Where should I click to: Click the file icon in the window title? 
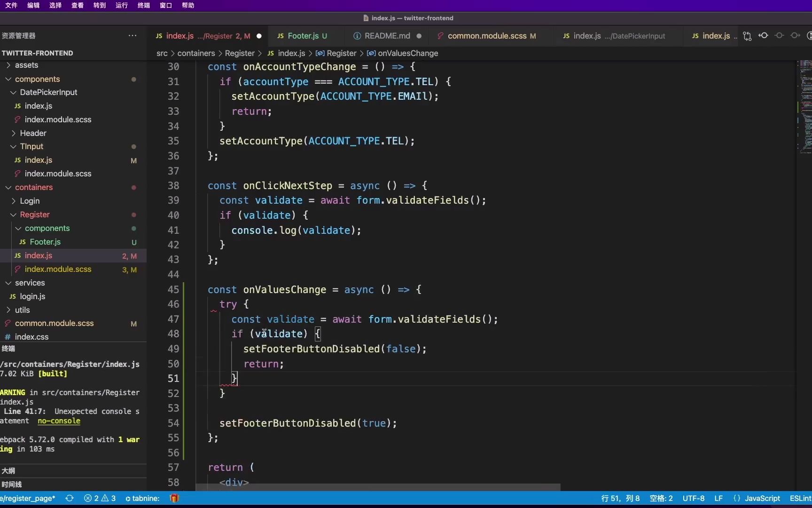[x=366, y=18]
